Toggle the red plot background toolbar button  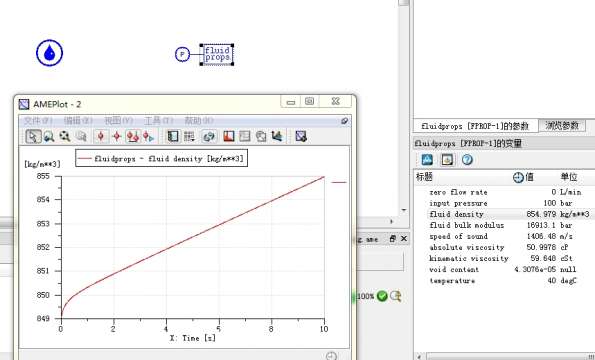tap(229, 136)
